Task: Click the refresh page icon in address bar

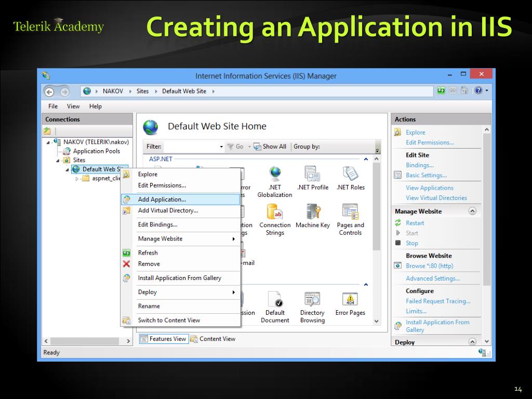Action: 441,90
